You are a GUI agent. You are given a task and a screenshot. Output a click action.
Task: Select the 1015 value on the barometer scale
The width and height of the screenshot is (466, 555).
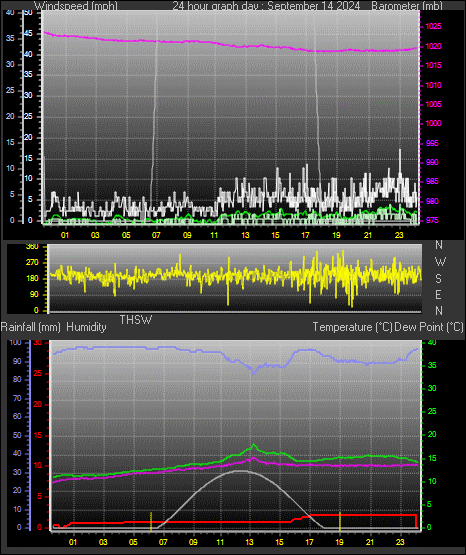tap(433, 65)
